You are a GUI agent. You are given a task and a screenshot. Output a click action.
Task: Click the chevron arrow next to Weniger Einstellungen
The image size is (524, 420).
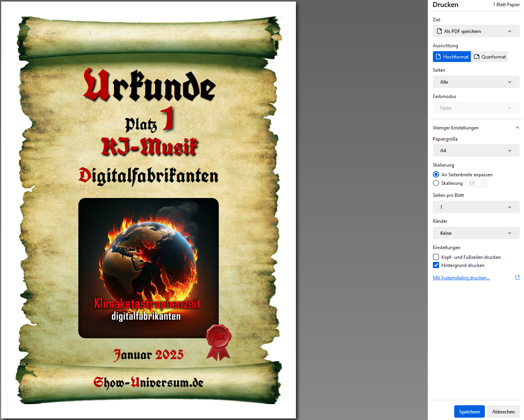pyautogui.click(x=517, y=128)
